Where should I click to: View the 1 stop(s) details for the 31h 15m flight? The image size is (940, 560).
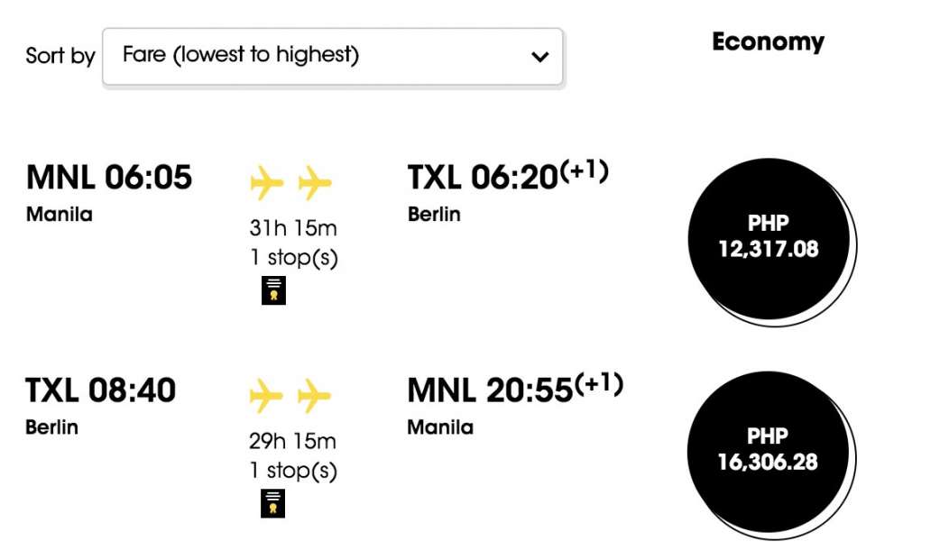pos(293,258)
